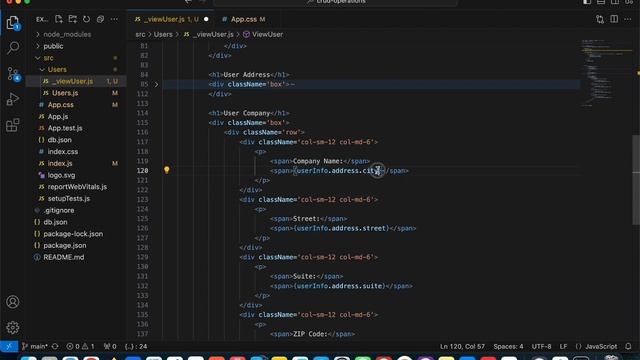Click the {.}: 24 status bar item
Screen dimensions: 640x360
(x=136, y=347)
